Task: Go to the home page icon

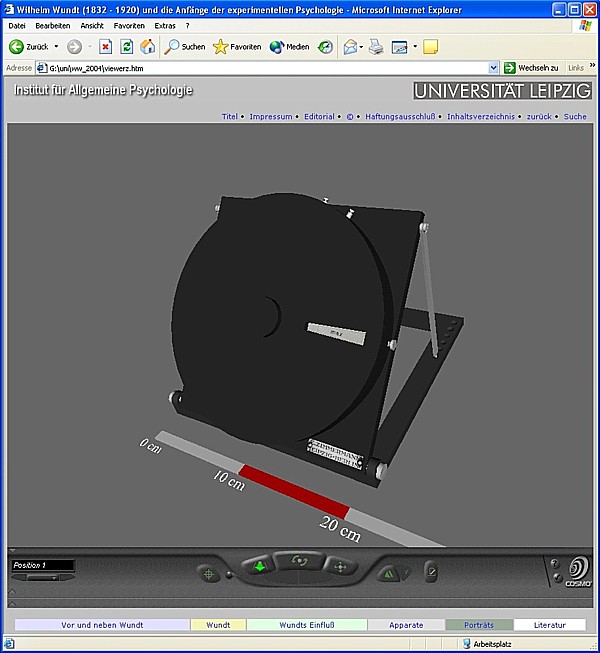Action: pos(147,47)
